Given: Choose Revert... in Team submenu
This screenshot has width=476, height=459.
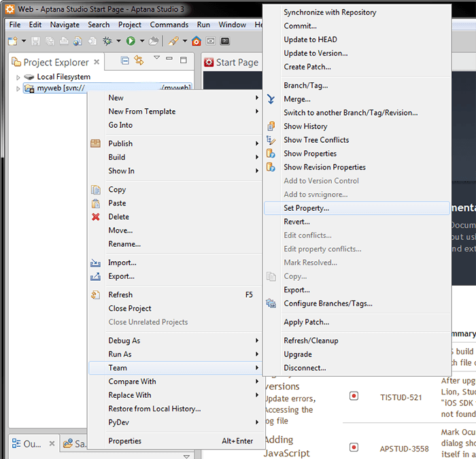Looking at the screenshot, I should click(x=357, y=222).
